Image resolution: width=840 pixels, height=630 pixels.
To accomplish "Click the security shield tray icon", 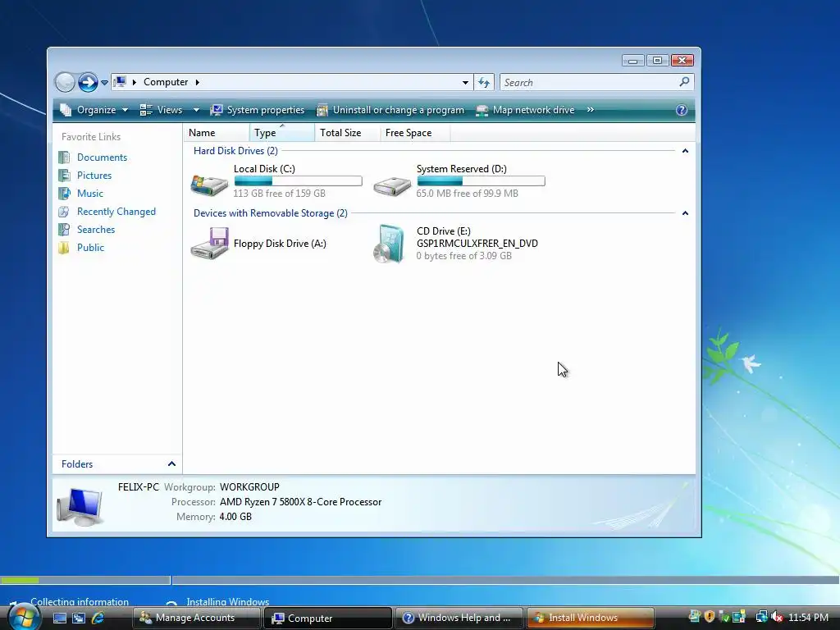I will tap(710, 617).
